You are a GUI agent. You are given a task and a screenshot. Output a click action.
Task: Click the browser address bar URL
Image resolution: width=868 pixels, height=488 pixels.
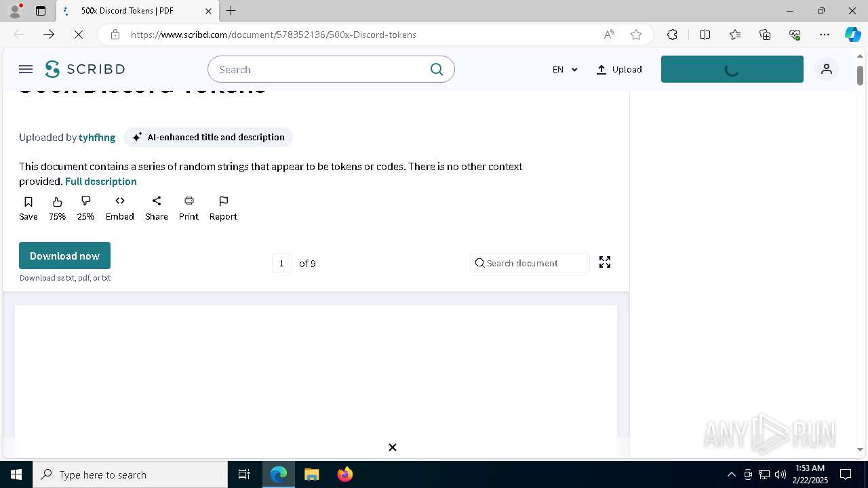pyautogui.click(x=273, y=35)
